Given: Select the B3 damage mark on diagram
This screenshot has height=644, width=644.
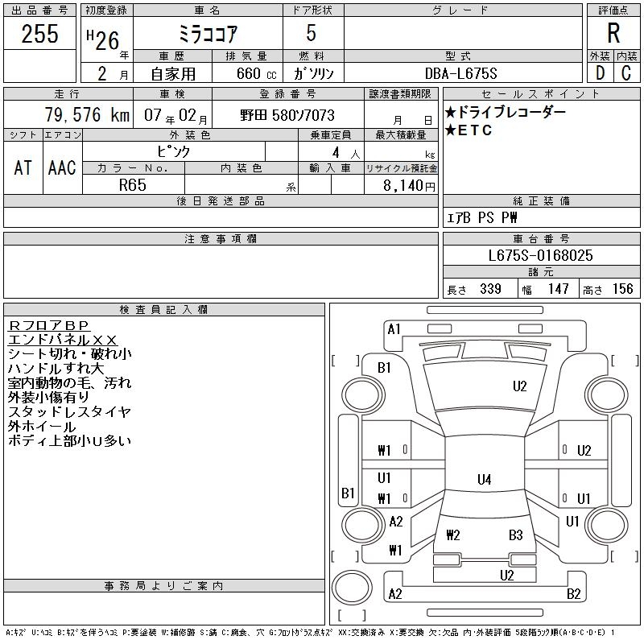Looking at the screenshot, I should click(x=515, y=535).
